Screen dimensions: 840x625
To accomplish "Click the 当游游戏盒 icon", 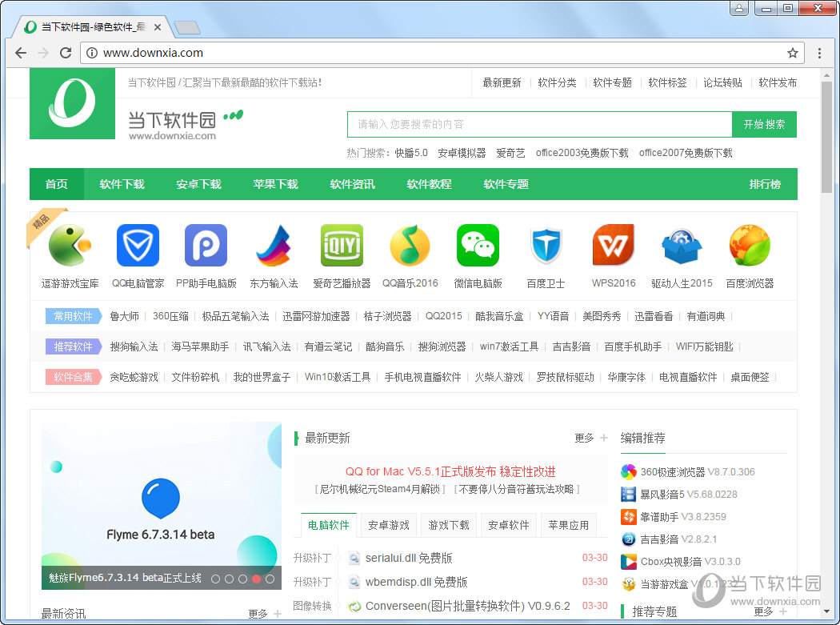I will tap(628, 584).
